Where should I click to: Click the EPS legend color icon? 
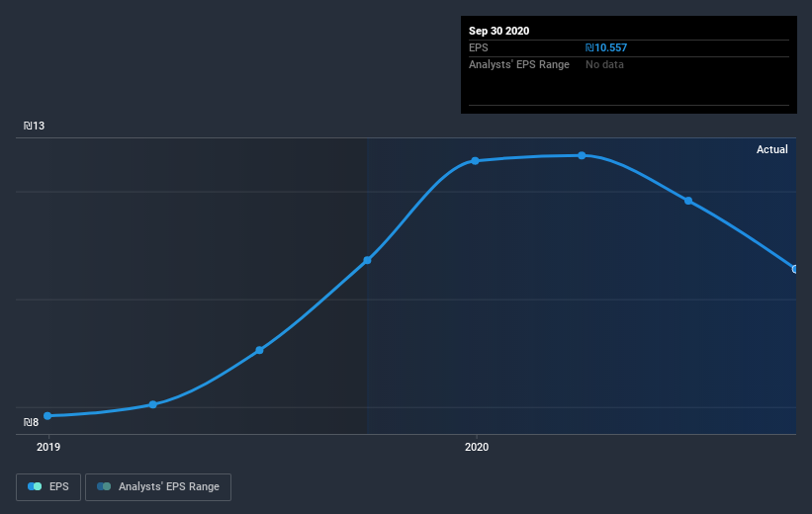(35, 486)
